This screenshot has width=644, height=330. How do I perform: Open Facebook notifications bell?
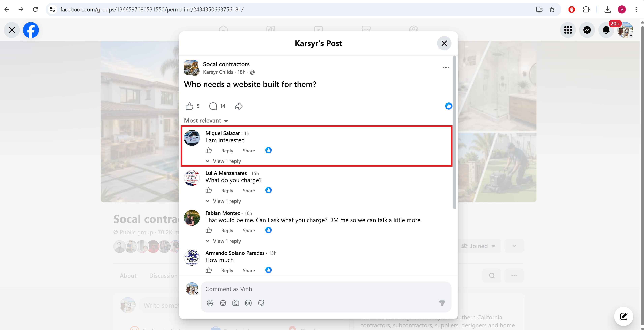coord(606,30)
